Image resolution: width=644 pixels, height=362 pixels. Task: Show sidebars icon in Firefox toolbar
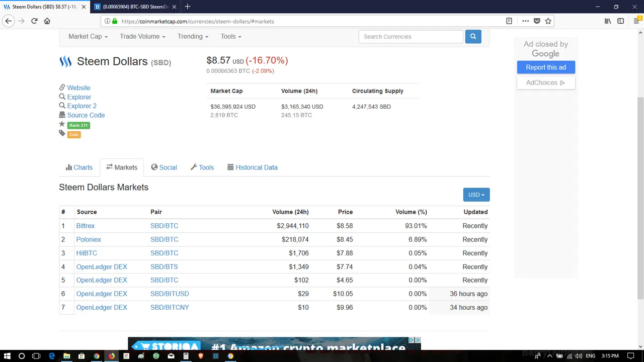tap(621, 21)
